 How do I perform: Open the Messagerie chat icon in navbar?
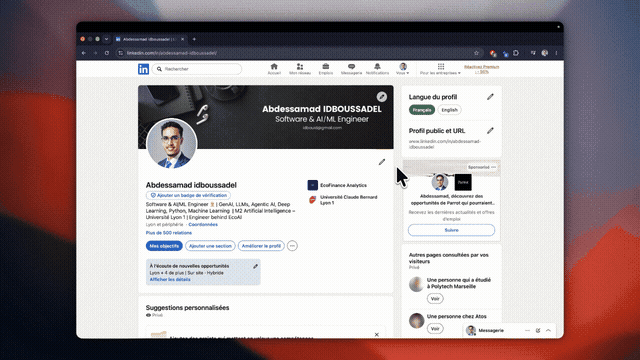351,69
